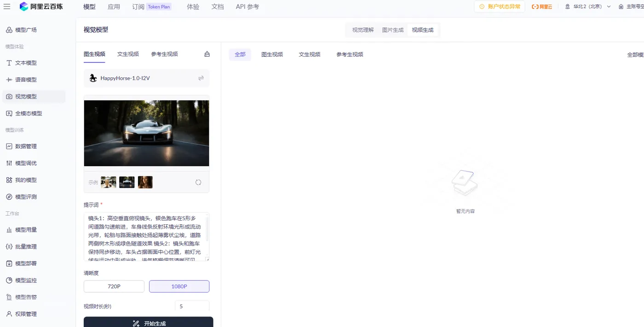
Task: Switch to the 图片生成 tab
Action: [392, 29]
